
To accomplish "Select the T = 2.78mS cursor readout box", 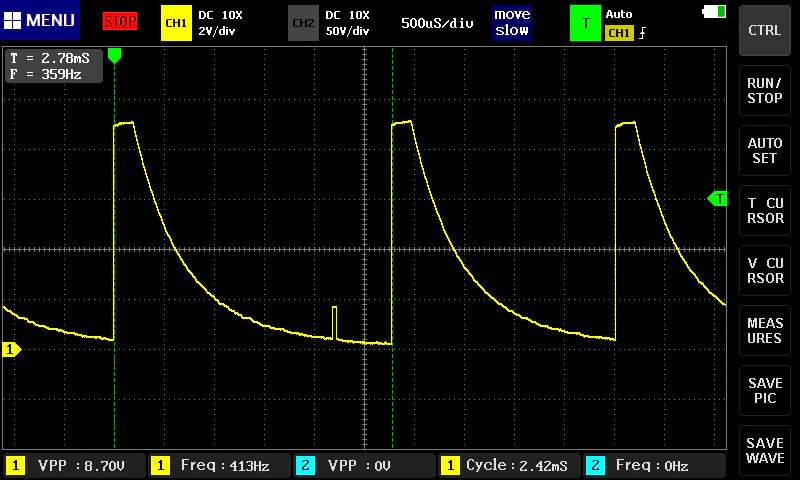I will (x=54, y=66).
